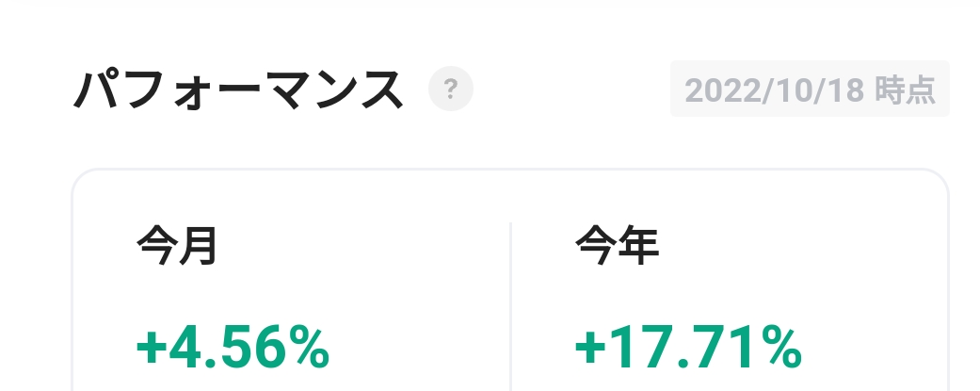Select the 今月 label
This screenshot has height=391, width=980.
tap(177, 247)
